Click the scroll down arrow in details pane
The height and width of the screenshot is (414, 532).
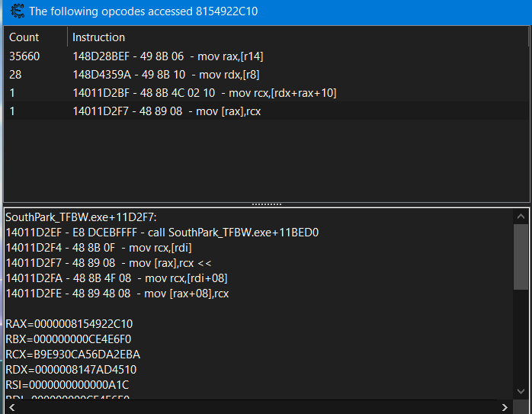point(521,393)
